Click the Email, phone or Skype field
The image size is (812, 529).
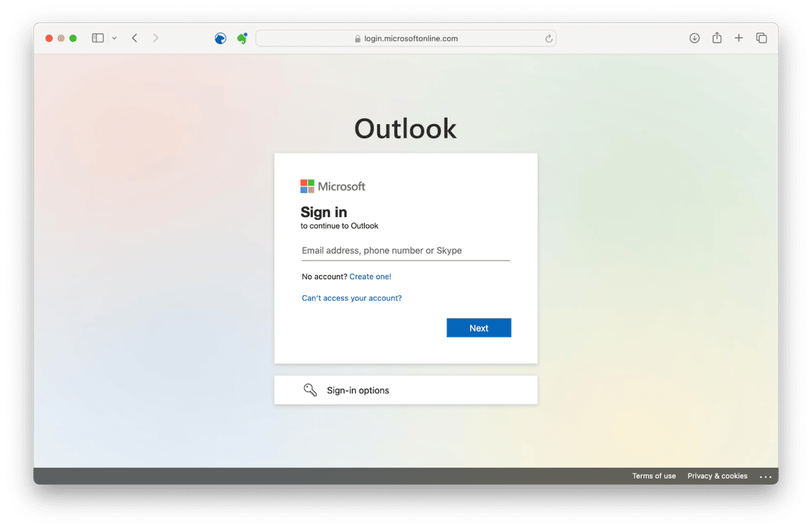tap(405, 251)
